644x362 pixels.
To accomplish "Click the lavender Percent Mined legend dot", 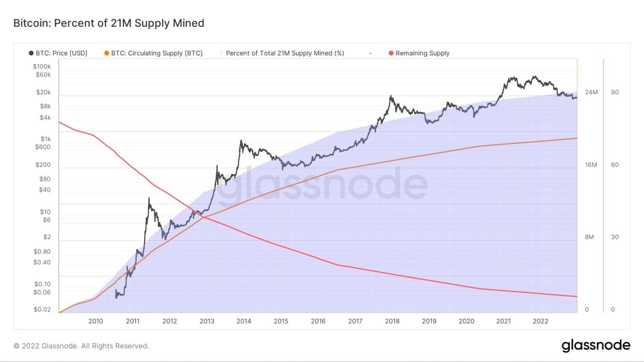I will pyautogui.click(x=221, y=53).
